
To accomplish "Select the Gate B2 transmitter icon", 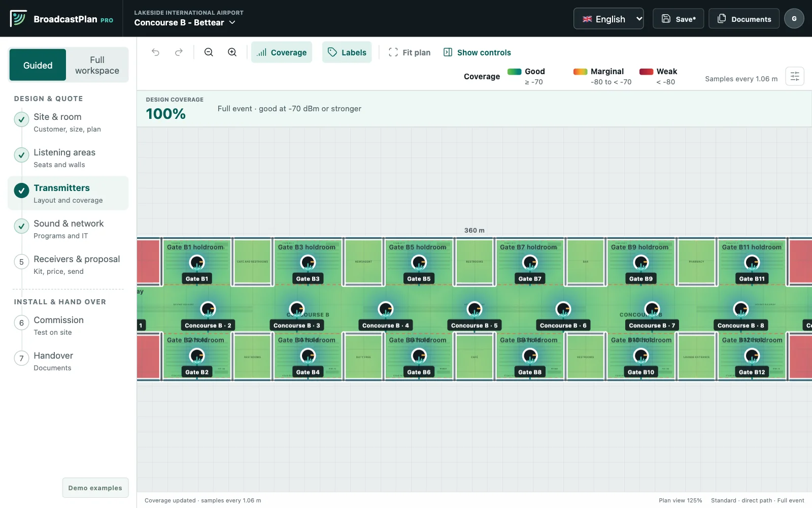I will [197, 356].
